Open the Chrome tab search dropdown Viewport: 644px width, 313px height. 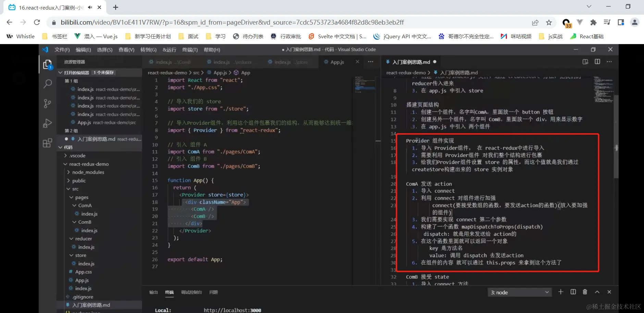589,6
